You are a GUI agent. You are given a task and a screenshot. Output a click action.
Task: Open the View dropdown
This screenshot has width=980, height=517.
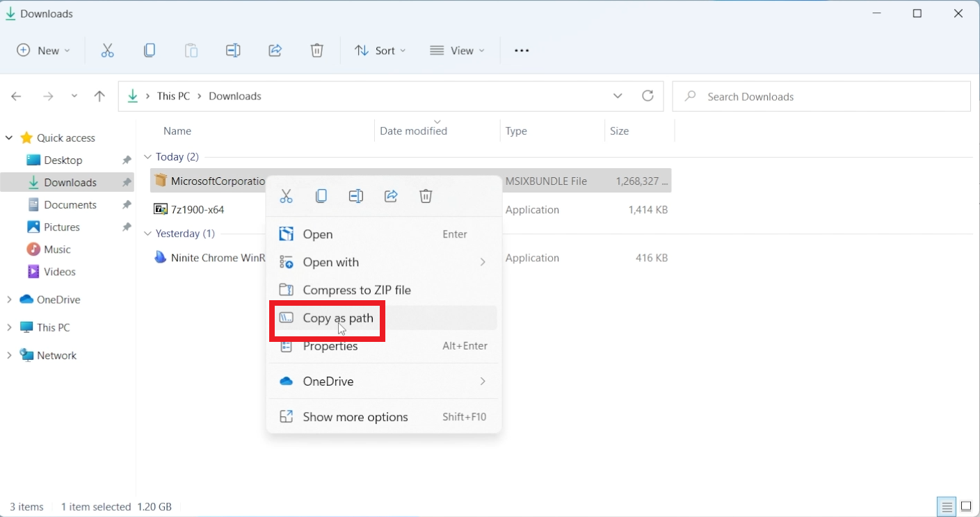coord(457,50)
